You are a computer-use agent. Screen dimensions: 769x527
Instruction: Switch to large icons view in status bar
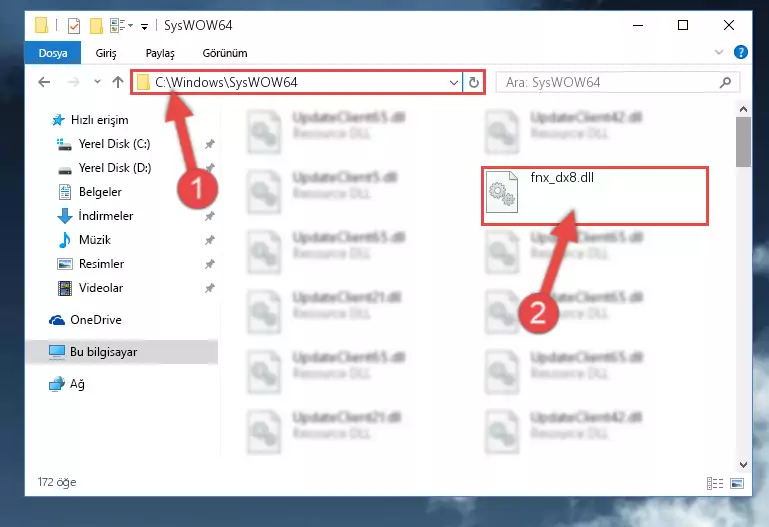click(x=737, y=483)
